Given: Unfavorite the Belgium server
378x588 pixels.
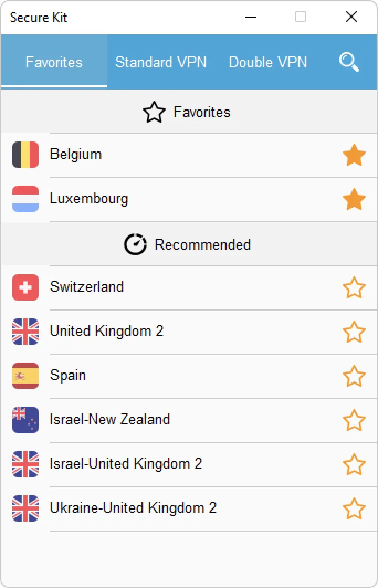Looking at the screenshot, I should point(354,155).
